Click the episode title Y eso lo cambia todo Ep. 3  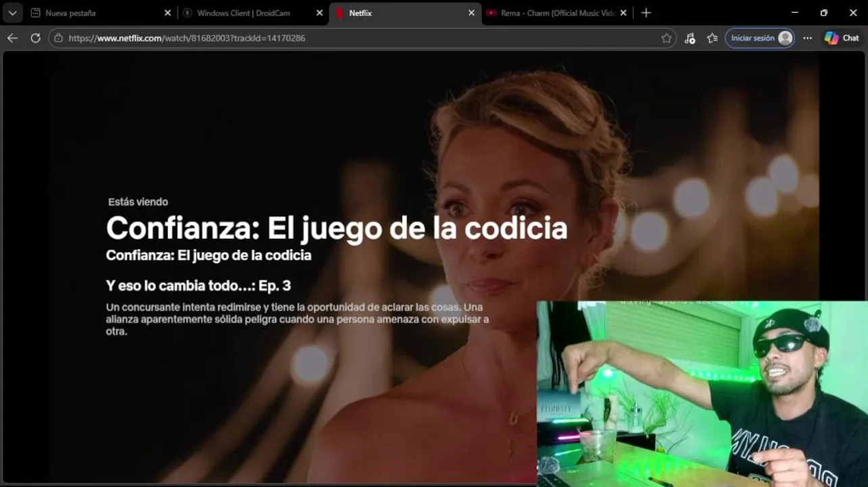coord(198,285)
